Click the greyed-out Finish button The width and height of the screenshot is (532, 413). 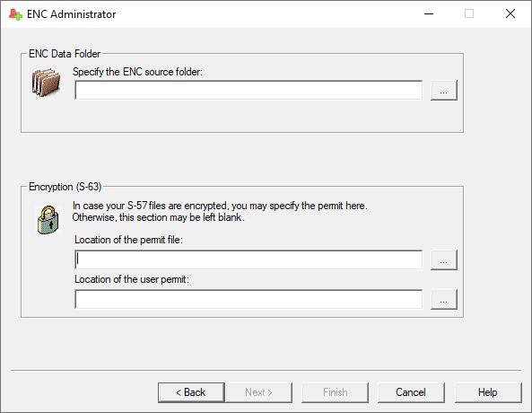(x=336, y=392)
